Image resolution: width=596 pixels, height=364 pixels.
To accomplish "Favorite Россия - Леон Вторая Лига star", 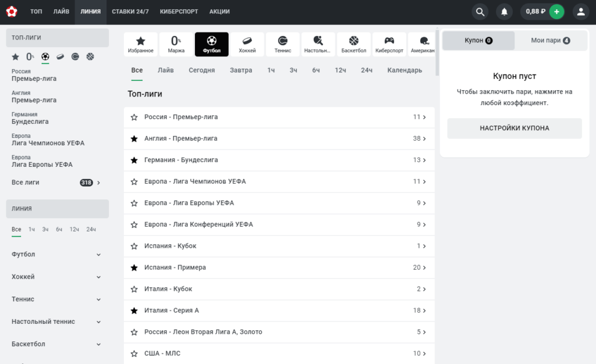I will pos(134,332).
